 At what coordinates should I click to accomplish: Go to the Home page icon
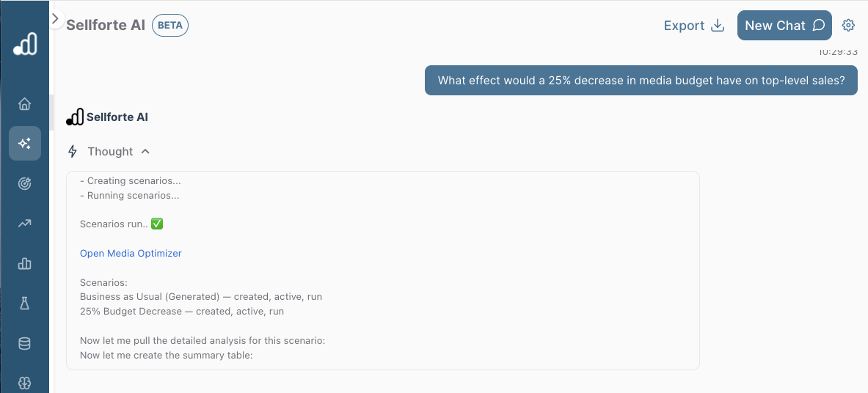[24, 104]
